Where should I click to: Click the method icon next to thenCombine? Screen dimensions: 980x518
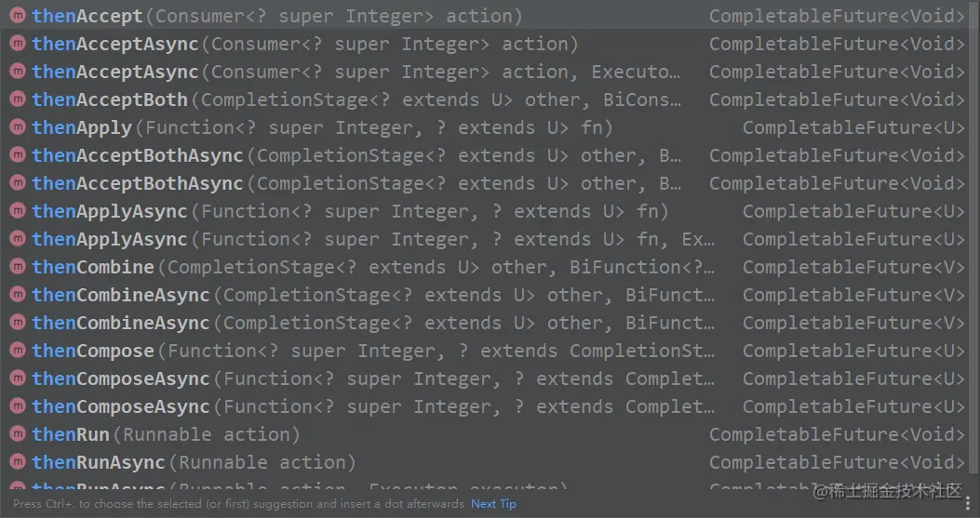tap(18, 266)
